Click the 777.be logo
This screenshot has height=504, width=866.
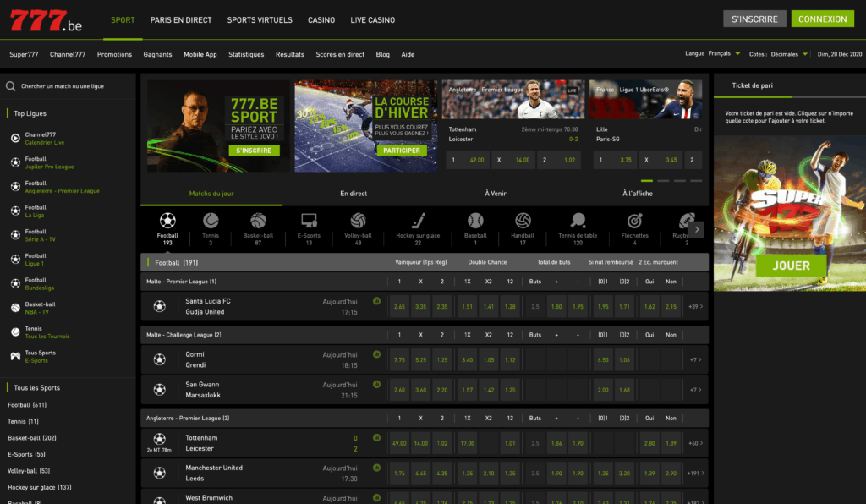[x=46, y=20]
